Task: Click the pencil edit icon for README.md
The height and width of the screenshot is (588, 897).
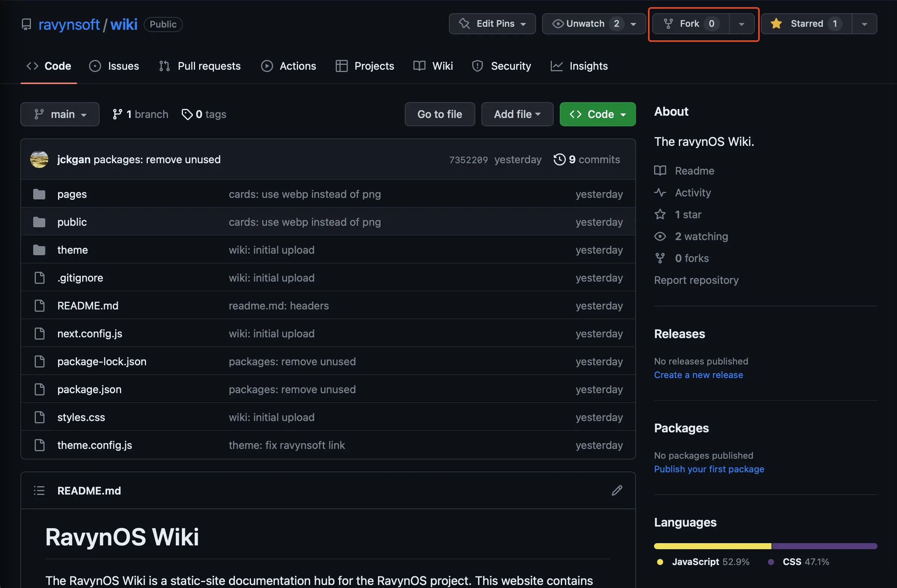Action: pyautogui.click(x=617, y=490)
